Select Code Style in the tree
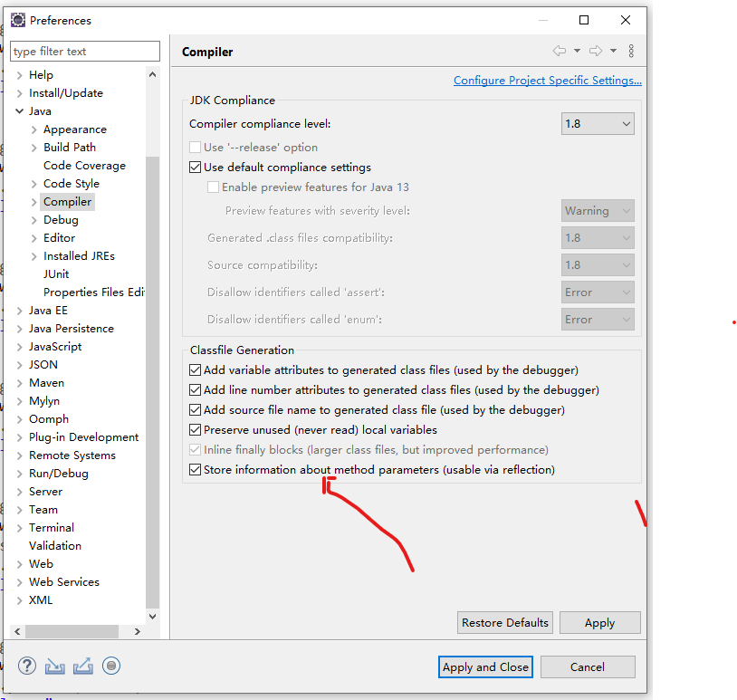This screenshot has width=737, height=700. coord(72,183)
